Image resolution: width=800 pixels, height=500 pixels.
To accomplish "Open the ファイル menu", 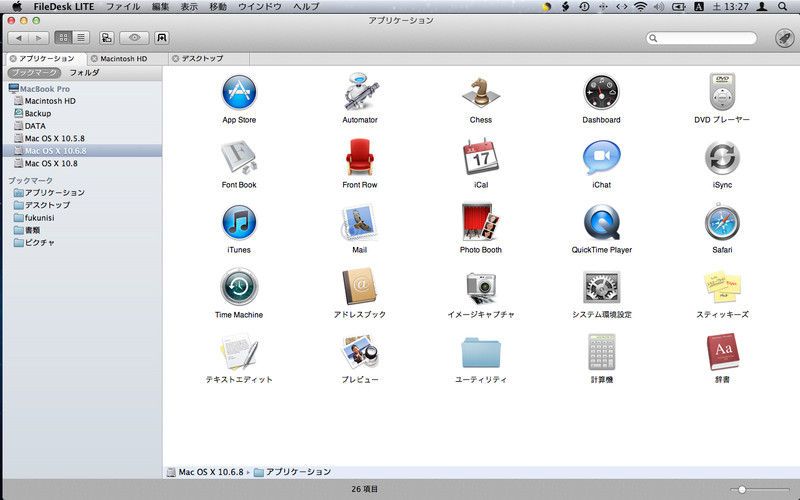I will (122, 7).
